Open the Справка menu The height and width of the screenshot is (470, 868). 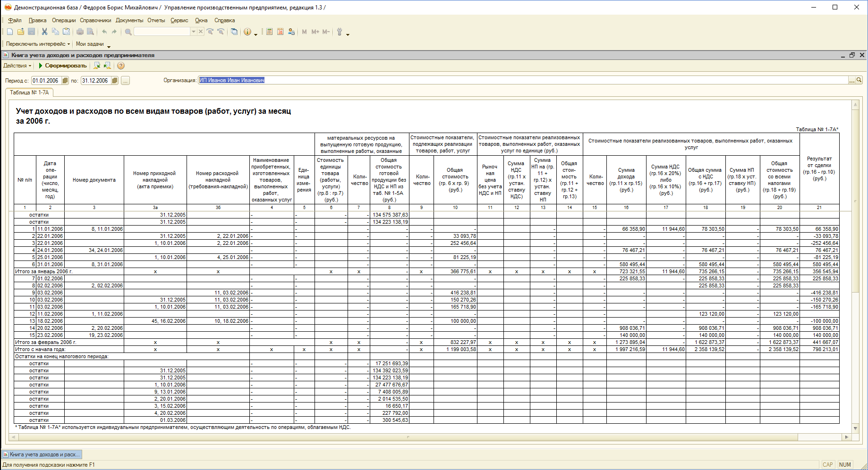pyautogui.click(x=224, y=20)
